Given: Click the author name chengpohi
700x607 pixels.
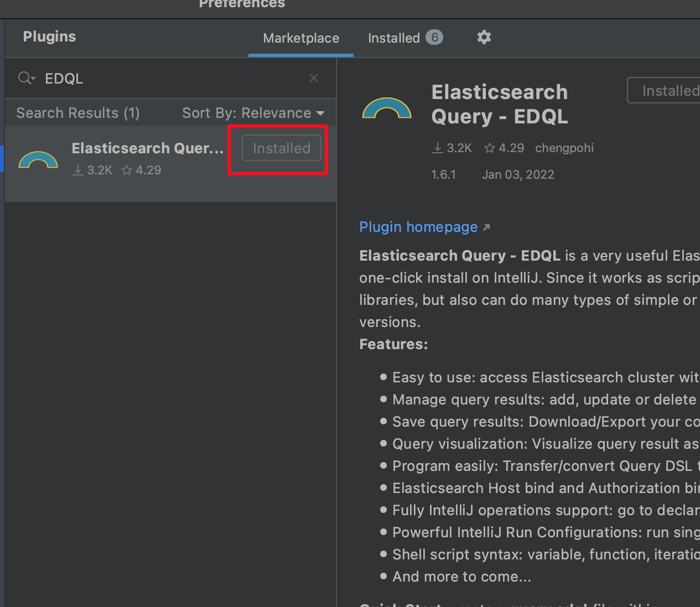Looking at the screenshot, I should coord(564,148).
